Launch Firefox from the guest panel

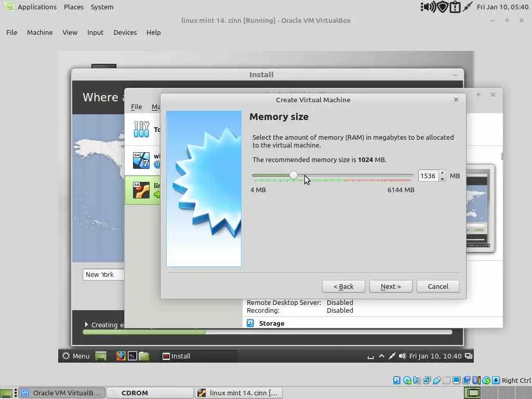tap(121, 356)
